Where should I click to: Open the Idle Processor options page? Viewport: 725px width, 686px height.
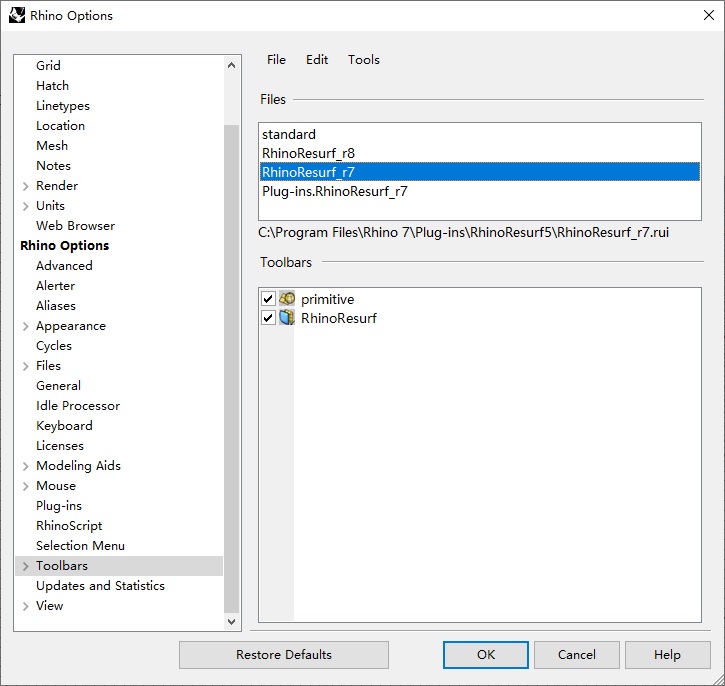coord(78,406)
